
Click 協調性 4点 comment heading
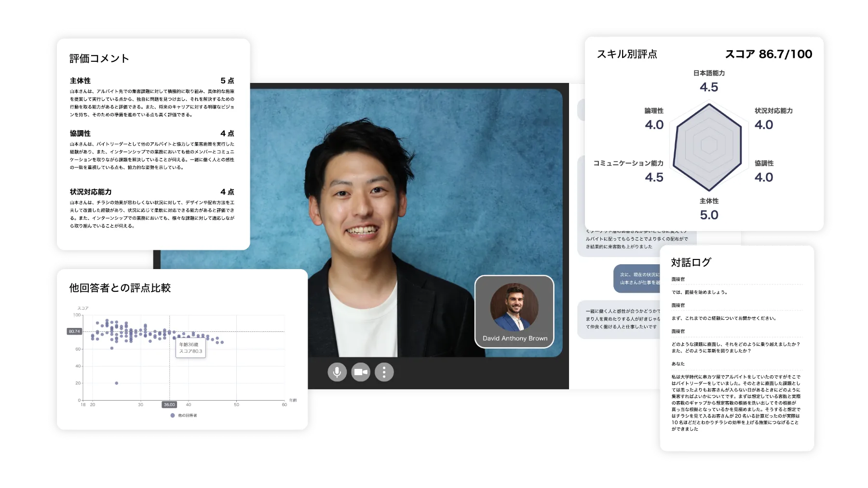(x=152, y=133)
